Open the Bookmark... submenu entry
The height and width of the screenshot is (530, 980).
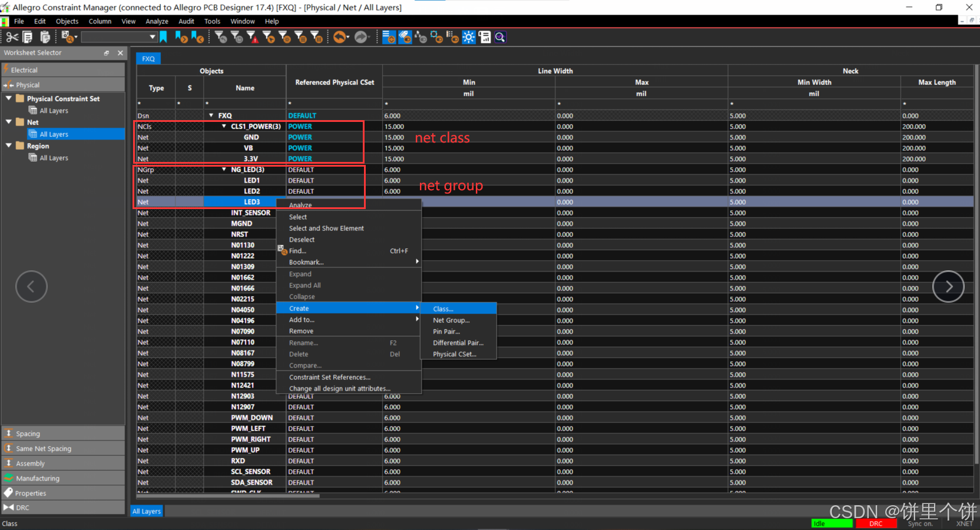349,262
